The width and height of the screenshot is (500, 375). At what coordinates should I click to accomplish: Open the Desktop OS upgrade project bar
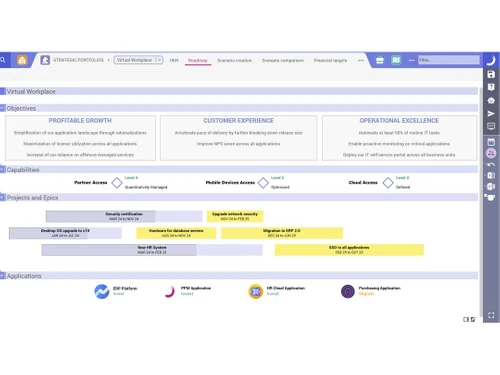65,233
